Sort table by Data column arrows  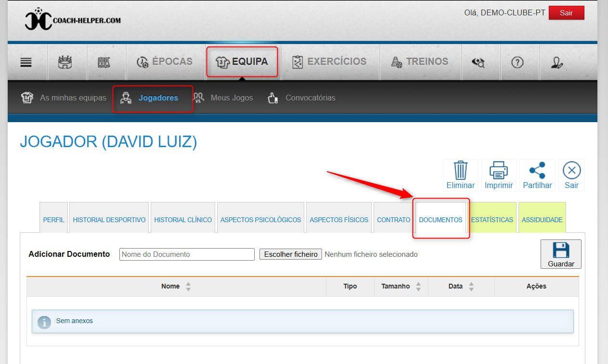click(x=471, y=287)
